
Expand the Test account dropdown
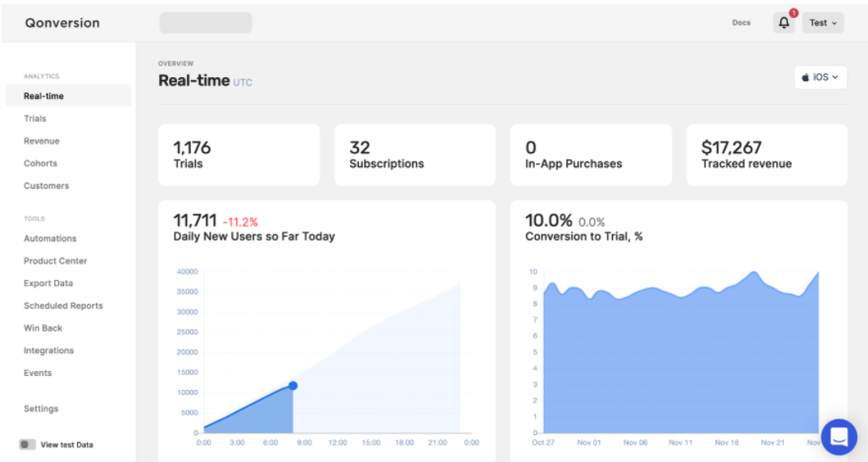point(824,23)
